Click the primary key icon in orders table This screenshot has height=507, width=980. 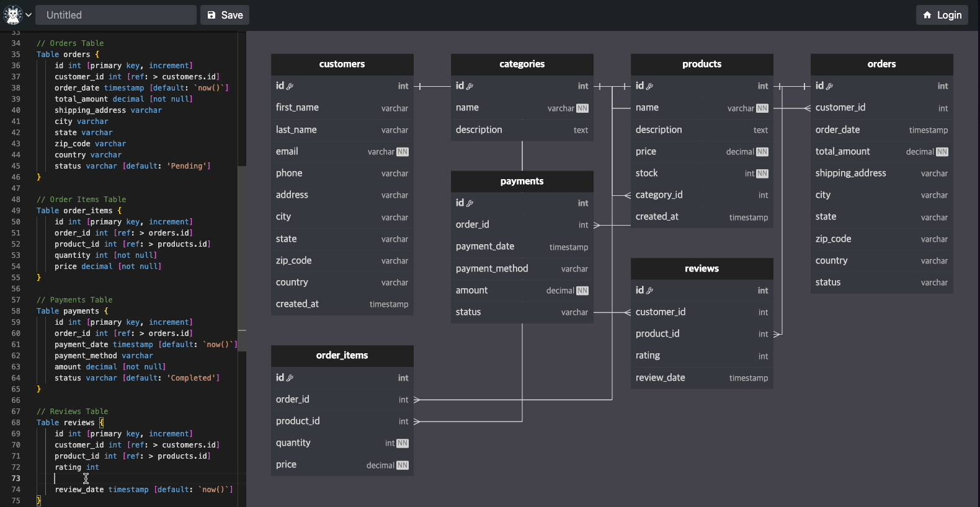point(829,86)
